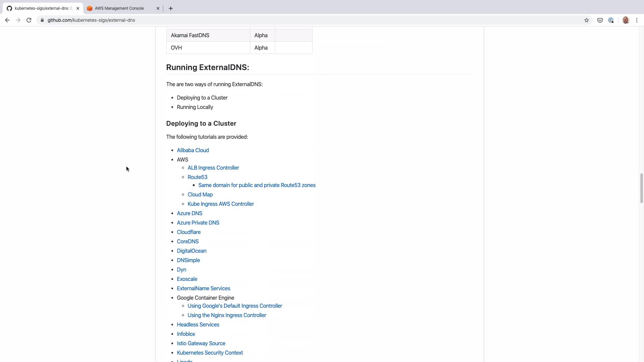Switch to AWS Management Console tab

[x=119, y=8]
